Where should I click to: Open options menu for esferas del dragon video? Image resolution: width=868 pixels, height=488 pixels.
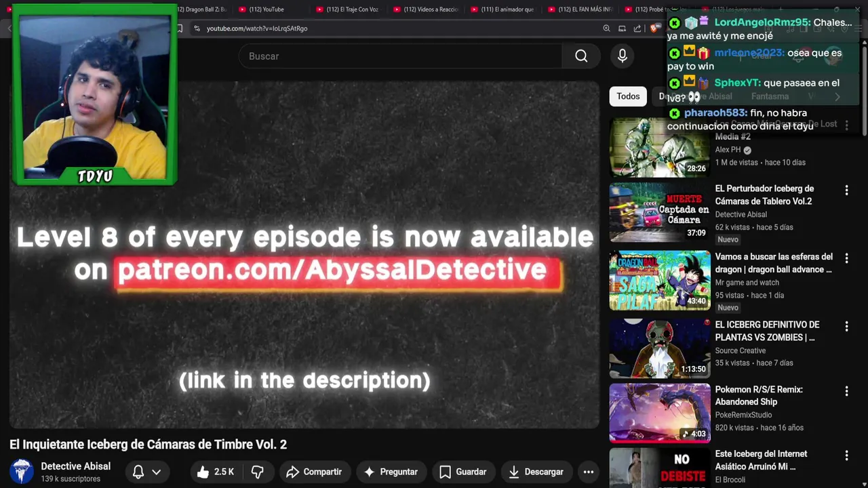point(846,258)
